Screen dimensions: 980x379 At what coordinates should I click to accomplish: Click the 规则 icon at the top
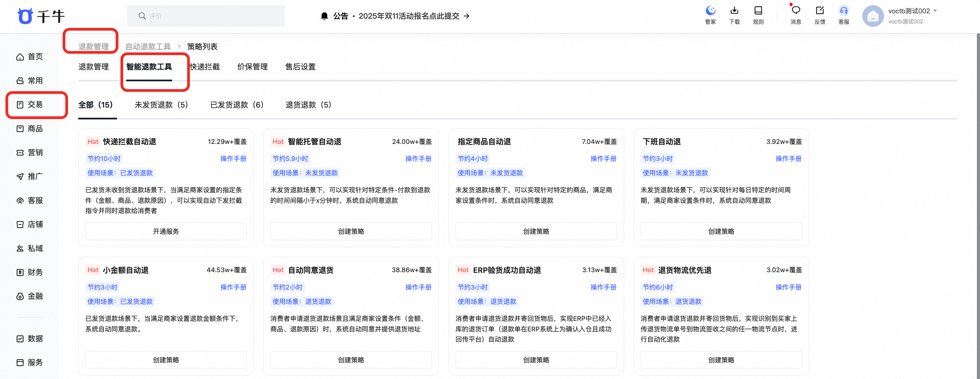point(758,15)
